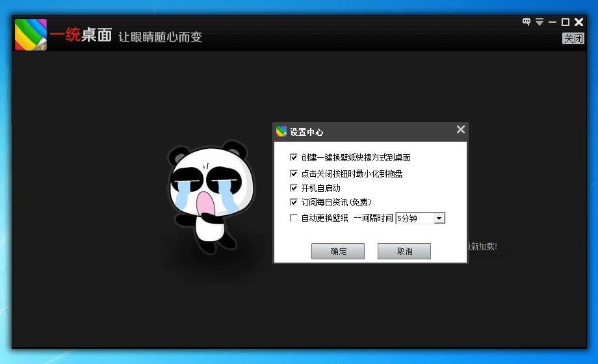The image size is (598, 364).
Task: Click the 一统桌面 title text
Action: coord(81,35)
